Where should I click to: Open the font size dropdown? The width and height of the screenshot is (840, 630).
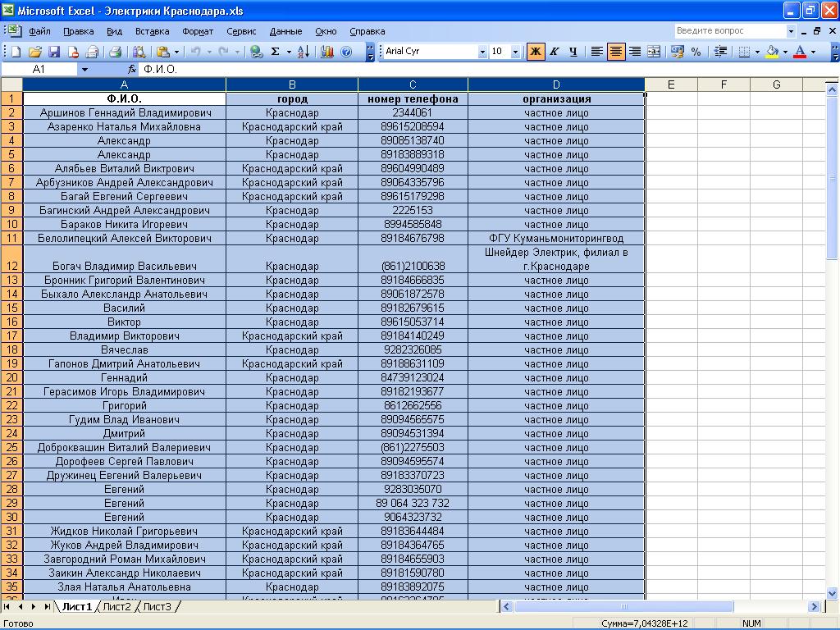(x=515, y=52)
